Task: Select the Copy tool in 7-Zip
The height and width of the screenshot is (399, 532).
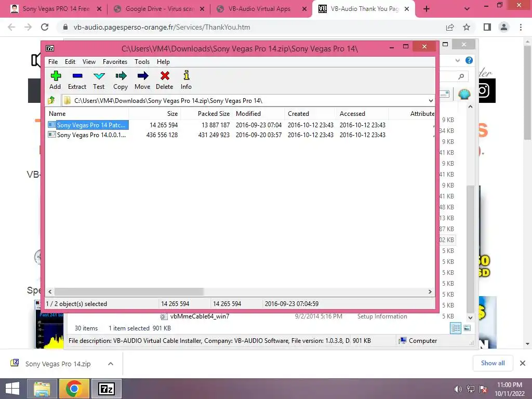Action: 121,80
